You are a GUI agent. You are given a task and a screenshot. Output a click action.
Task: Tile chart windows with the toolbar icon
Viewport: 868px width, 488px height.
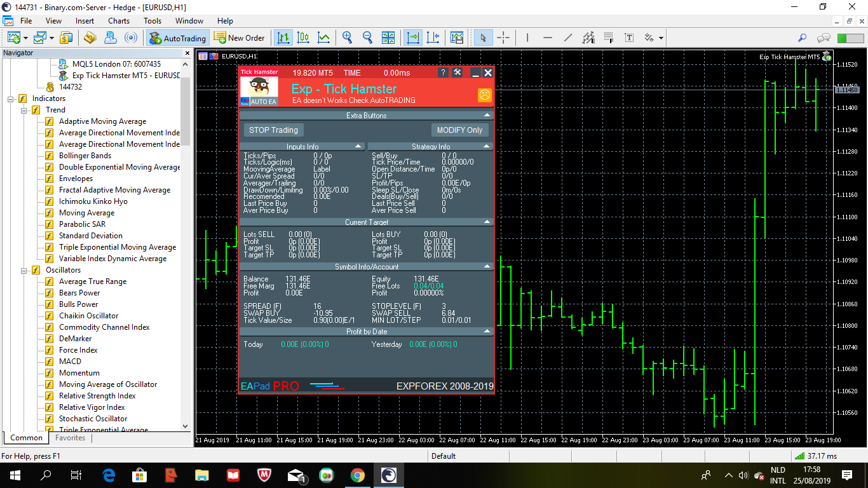tap(388, 38)
